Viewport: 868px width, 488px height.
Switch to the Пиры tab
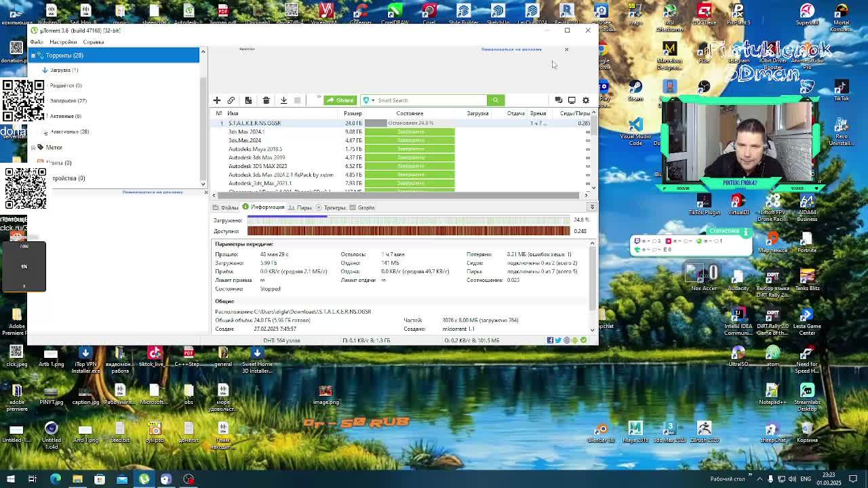coord(300,207)
